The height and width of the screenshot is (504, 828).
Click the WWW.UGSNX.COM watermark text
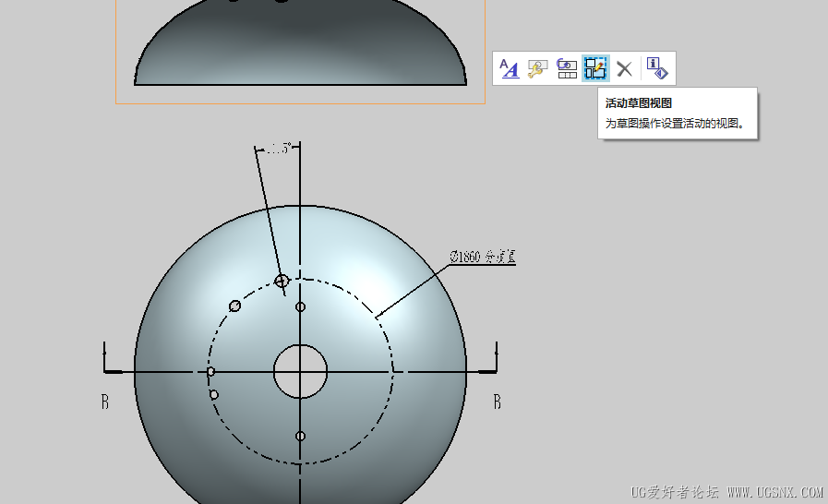pyautogui.click(x=774, y=492)
